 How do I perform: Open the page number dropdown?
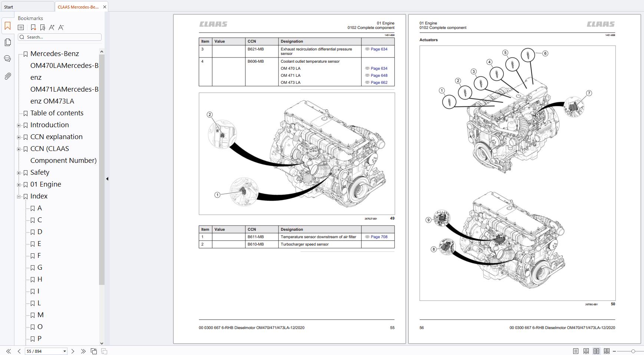65,351
